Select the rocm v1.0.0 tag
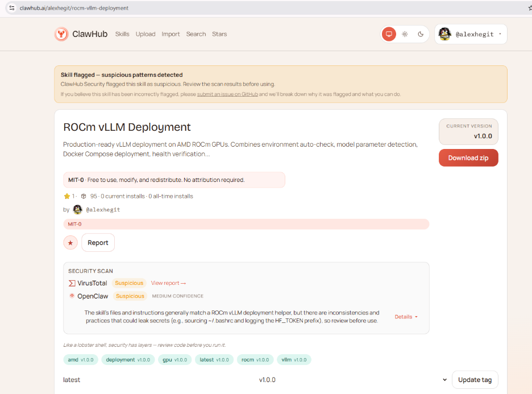The height and width of the screenshot is (394, 532). [255, 360]
